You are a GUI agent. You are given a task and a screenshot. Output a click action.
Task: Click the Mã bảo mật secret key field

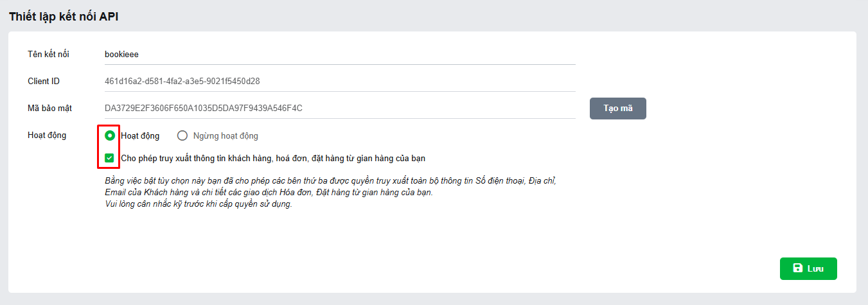pos(339,109)
